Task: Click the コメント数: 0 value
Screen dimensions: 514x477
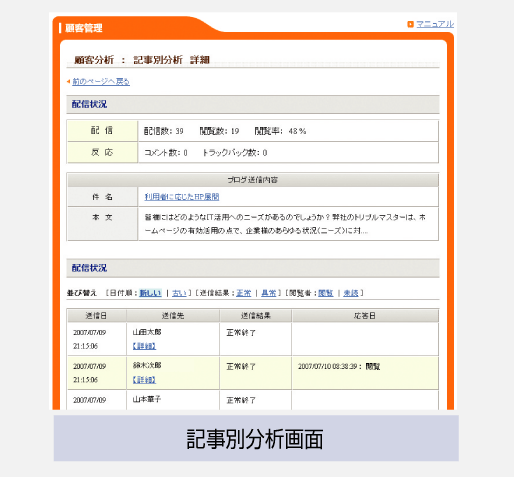Action: [x=166, y=153]
